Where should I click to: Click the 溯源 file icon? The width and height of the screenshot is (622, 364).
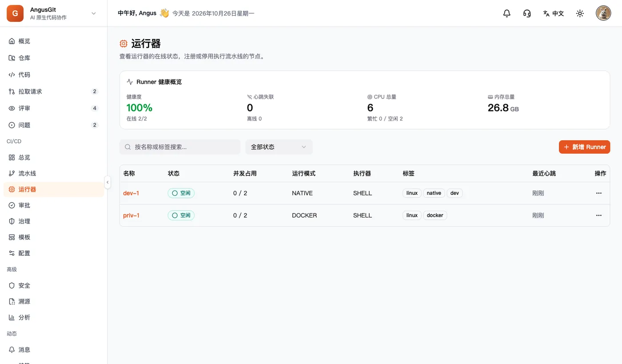click(x=12, y=301)
